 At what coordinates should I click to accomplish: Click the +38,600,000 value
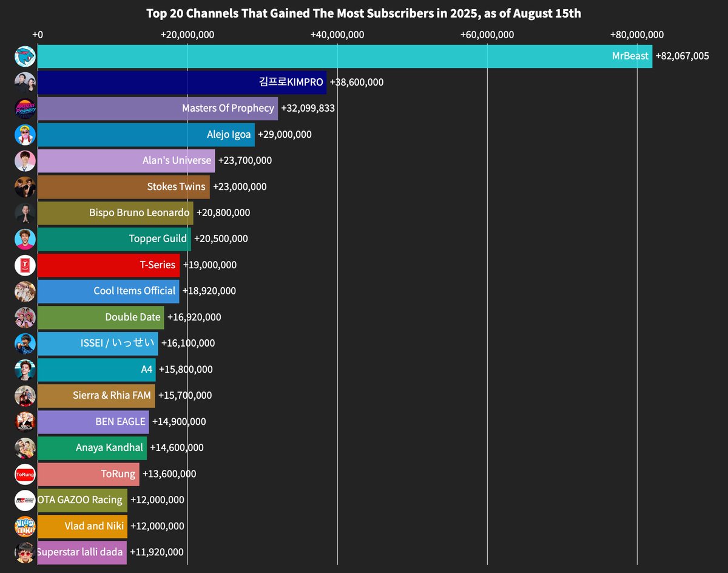[x=357, y=83]
